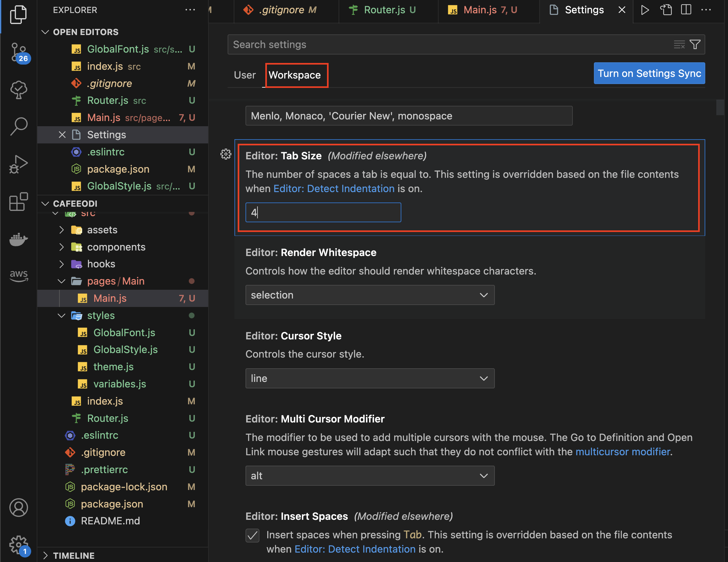Open the Run and Debug view
Image resolution: width=728 pixels, height=562 pixels.
[19, 164]
